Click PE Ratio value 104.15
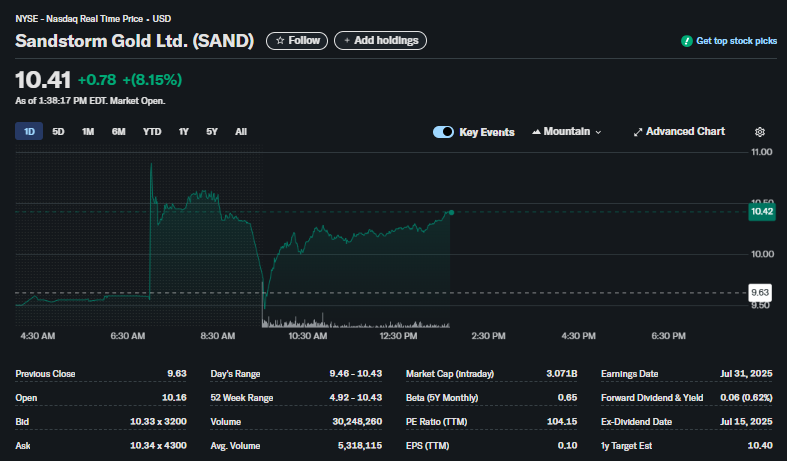Image resolution: width=787 pixels, height=461 pixels. (562, 421)
